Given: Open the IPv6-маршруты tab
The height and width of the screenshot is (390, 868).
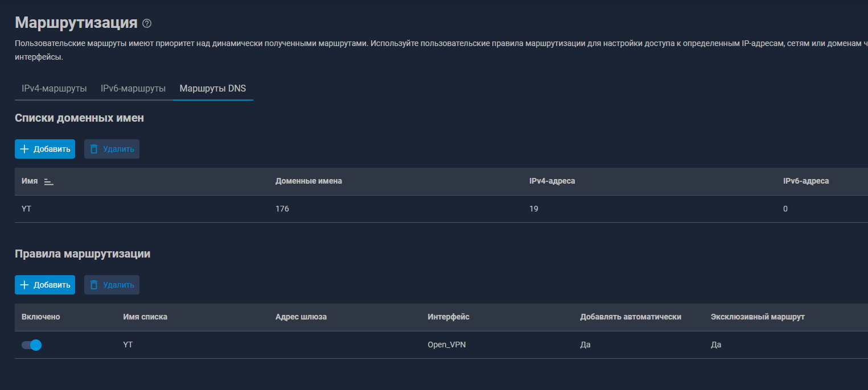Looking at the screenshot, I should 133,89.
